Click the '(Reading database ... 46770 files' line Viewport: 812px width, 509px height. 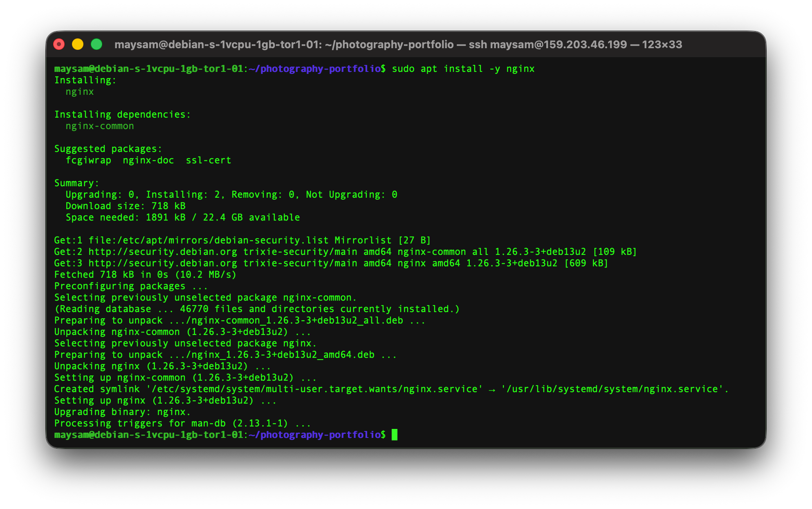click(257, 309)
